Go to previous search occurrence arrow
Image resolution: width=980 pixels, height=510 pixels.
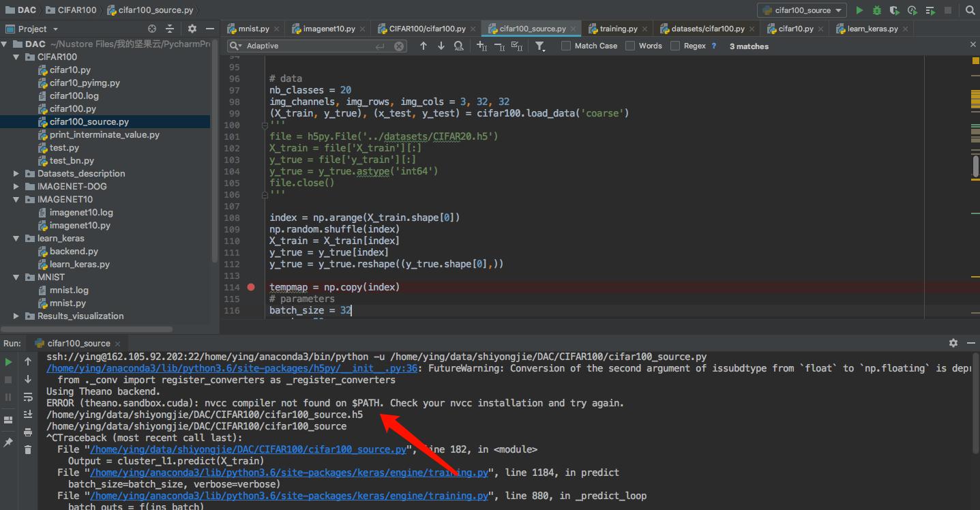424,46
